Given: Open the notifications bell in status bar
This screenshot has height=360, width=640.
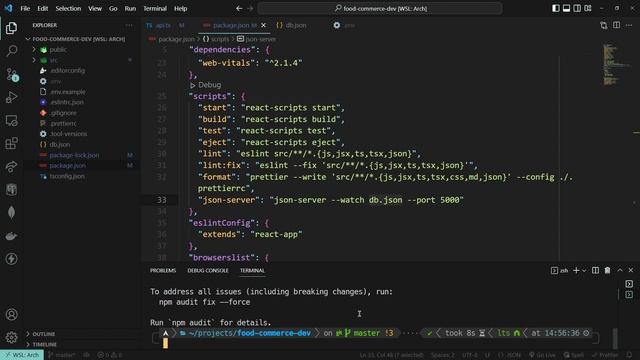Looking at the screenshot, I should [x=629, y=355].
